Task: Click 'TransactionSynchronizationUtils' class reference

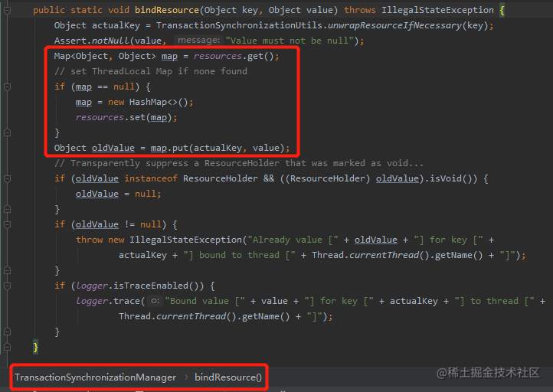Action: 239,26
